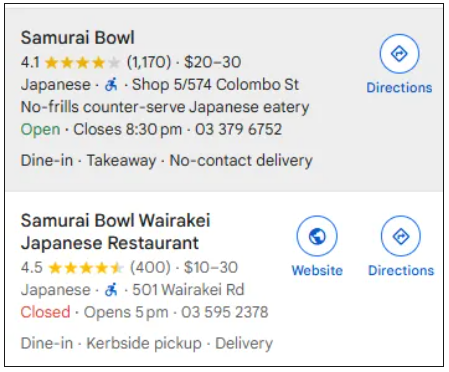This screenshot has height=372, width=449.
Task: Click phone number 03 595 2378
Action: point(225,312)
